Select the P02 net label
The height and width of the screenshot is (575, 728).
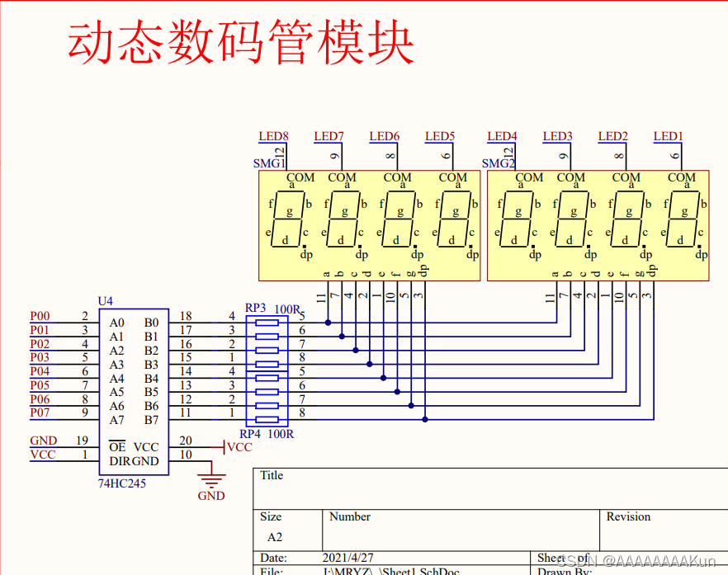(x=40, y=344)
